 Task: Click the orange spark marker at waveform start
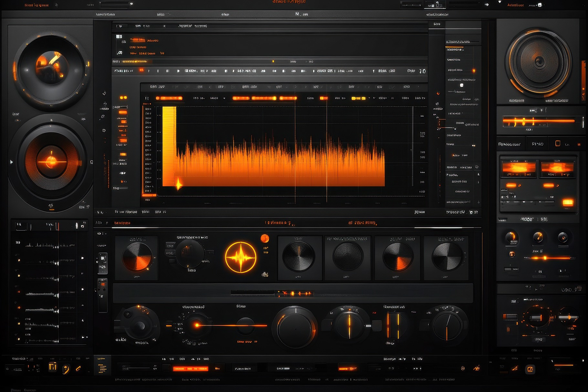179,184
